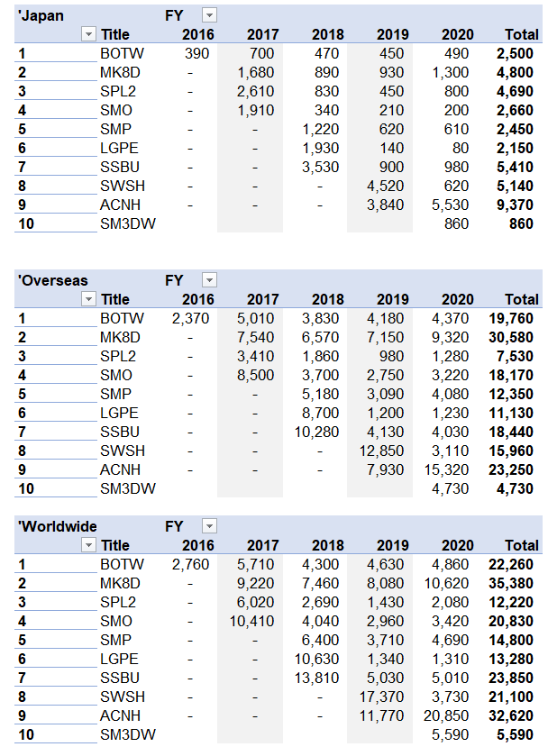Click the cell with value 10,630
548x756 pixels.
(x=316, y=659)
